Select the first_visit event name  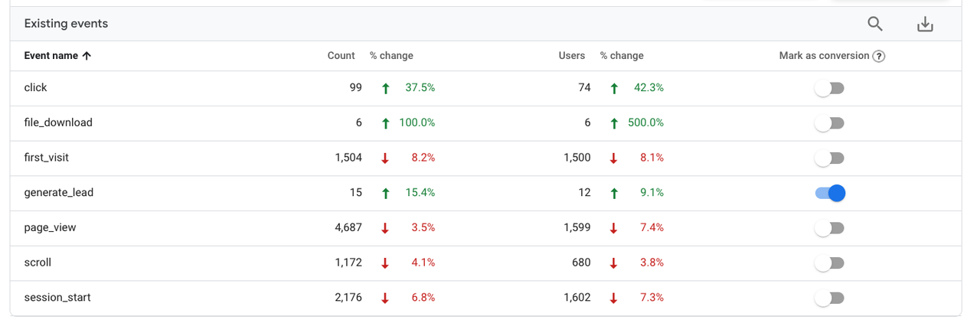(47, 158)
